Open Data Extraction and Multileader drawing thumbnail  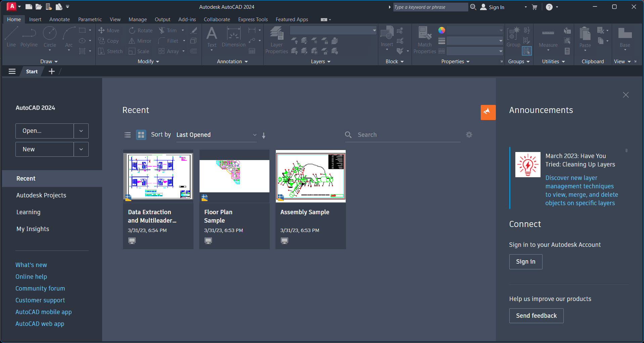click(158, 176)
